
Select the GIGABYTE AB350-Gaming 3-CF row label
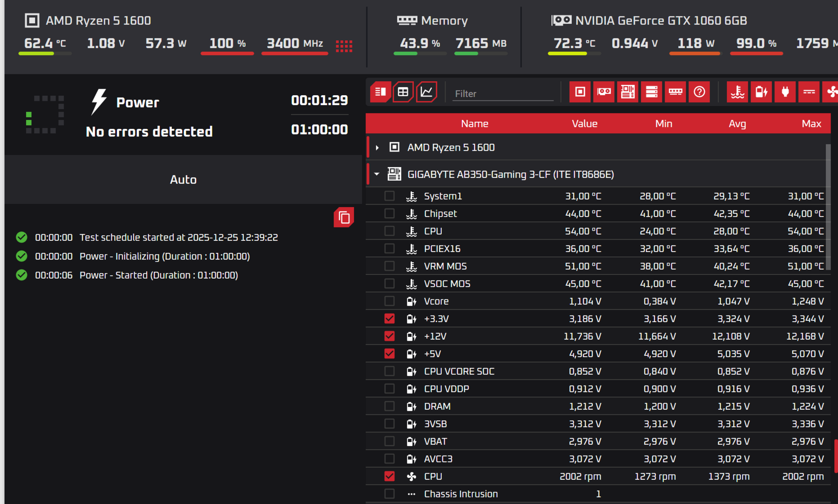coord(511,174)
